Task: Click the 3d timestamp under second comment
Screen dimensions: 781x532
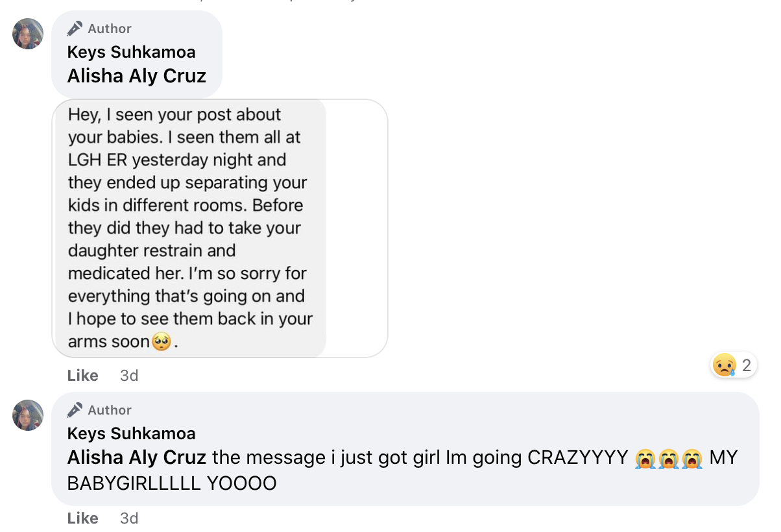Action: [129, 518]
